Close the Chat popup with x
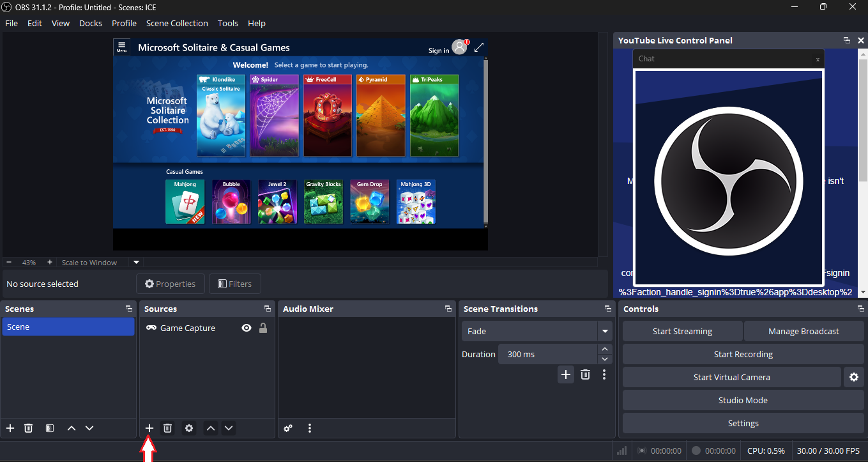This screenshot has width=868, height=462. (818, 59)
